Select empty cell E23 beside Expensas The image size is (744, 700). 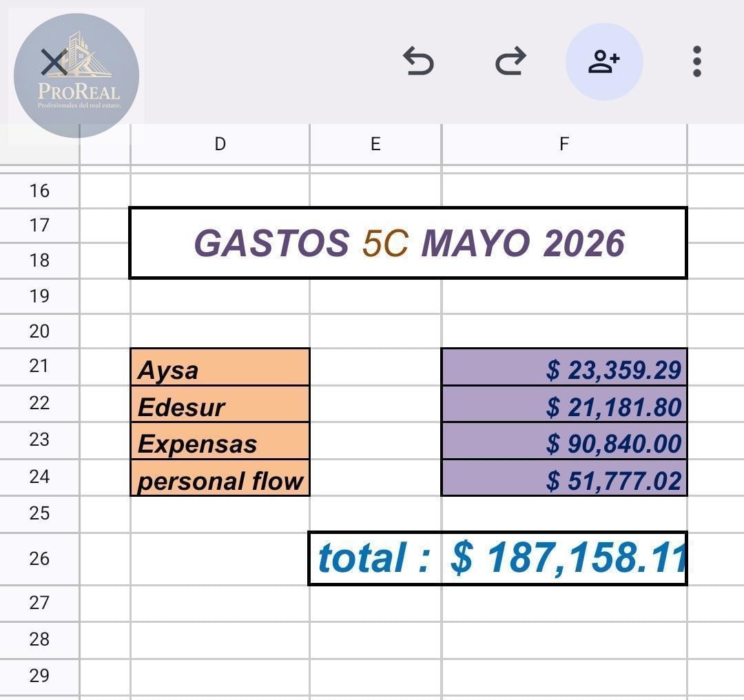(375, 441)
